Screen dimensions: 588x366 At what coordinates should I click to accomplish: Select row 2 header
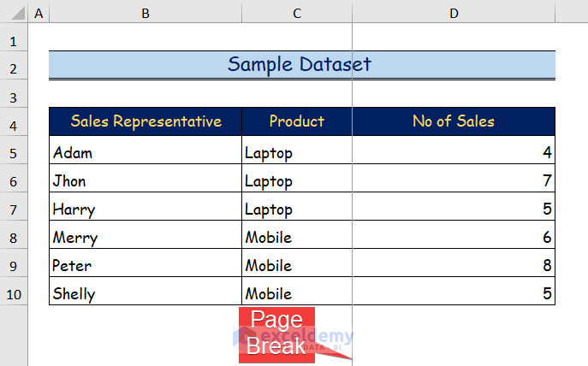14,68
